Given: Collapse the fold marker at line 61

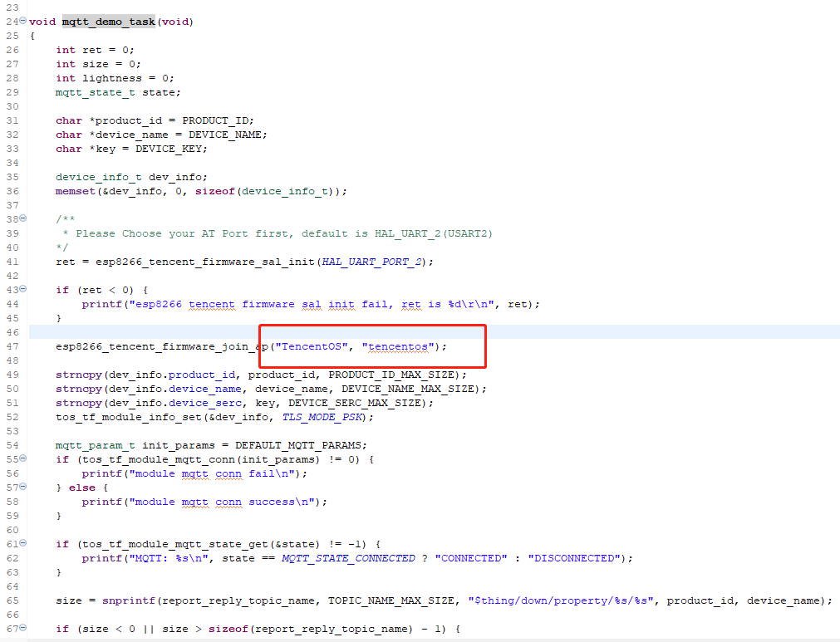Looking at the screenshot, I should click(23, 543).
